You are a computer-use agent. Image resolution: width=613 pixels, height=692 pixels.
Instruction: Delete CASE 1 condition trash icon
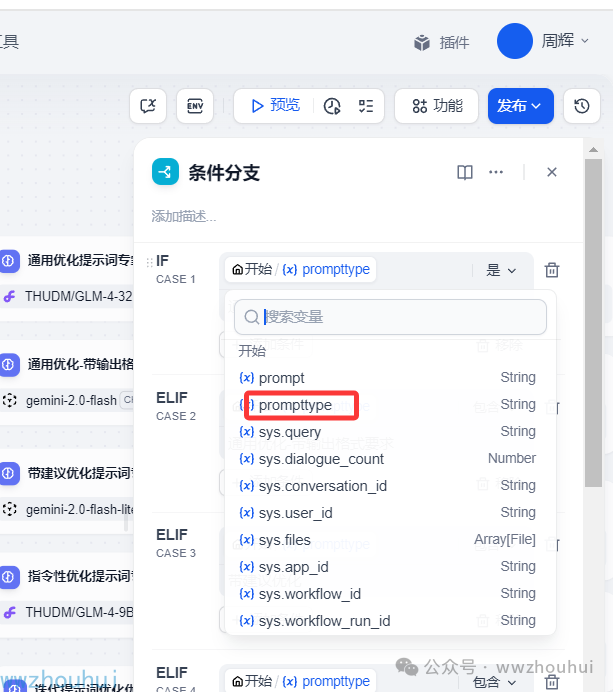552,270
